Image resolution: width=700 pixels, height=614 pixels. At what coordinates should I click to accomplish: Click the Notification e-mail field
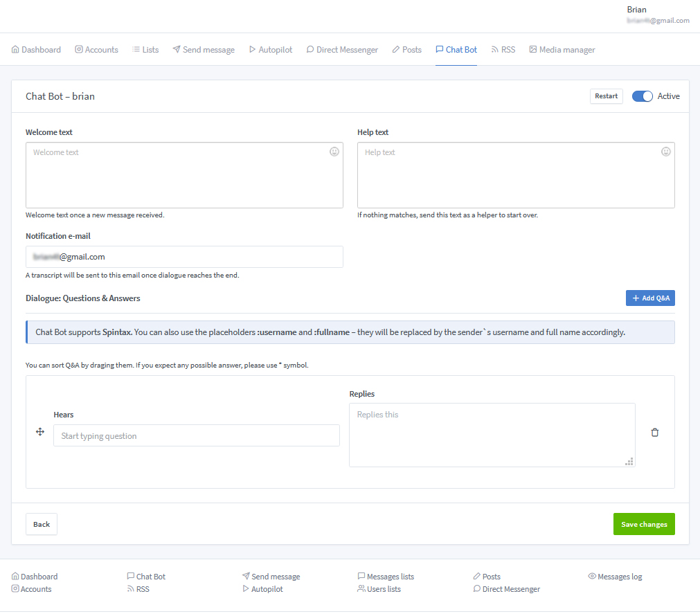[x=184, y=257]
